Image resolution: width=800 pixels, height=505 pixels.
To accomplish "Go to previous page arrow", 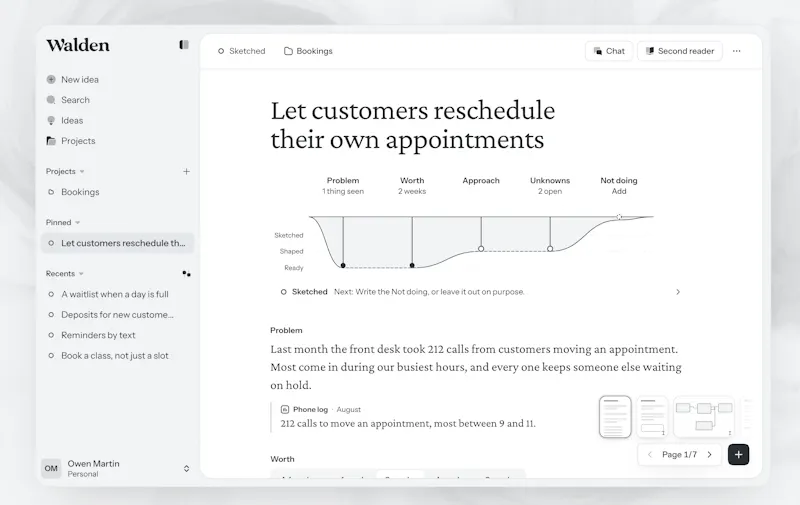I will tap(650, 454).
